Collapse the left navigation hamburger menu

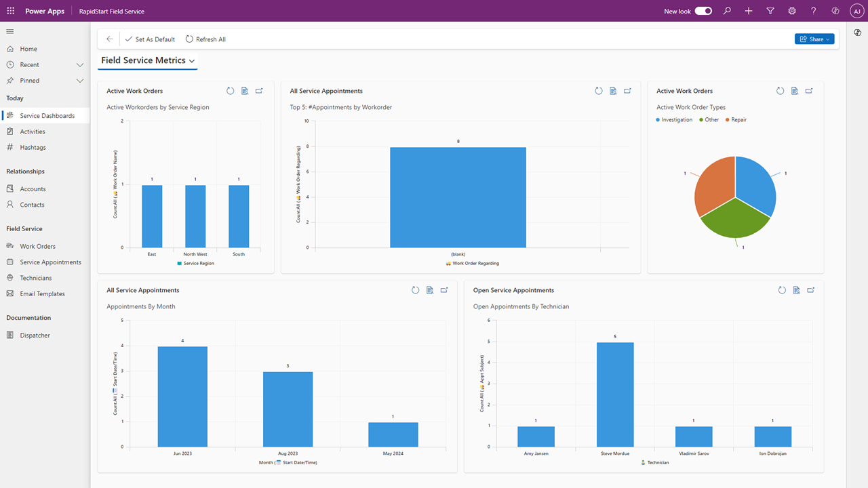point(10,31)
